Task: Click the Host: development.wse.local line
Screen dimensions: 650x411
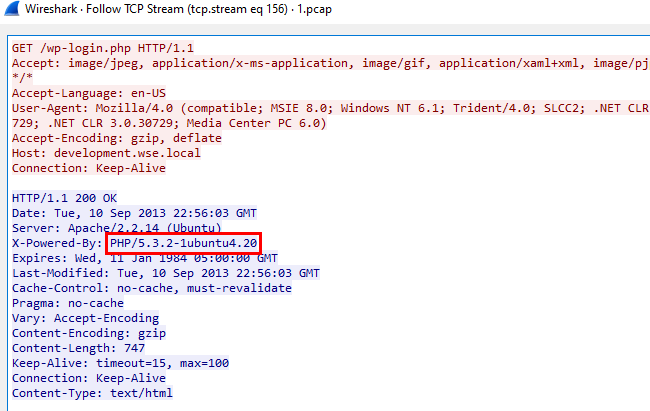Action: tap(106, 153)
